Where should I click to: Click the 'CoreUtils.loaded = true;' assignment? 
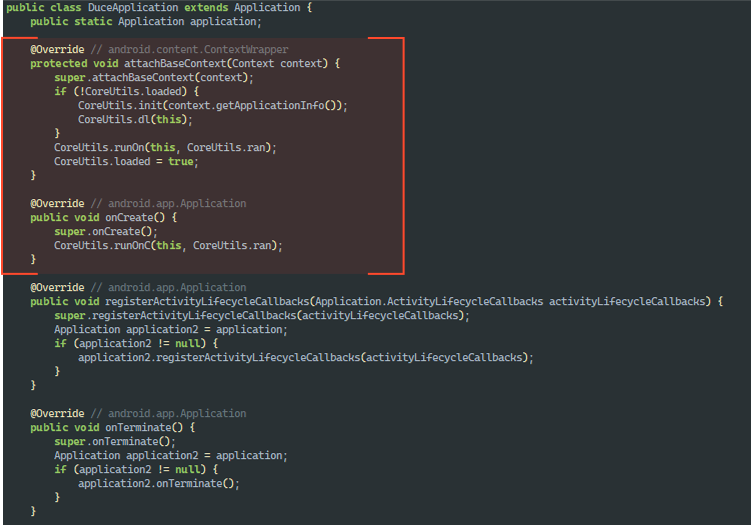tap(126, 161)
